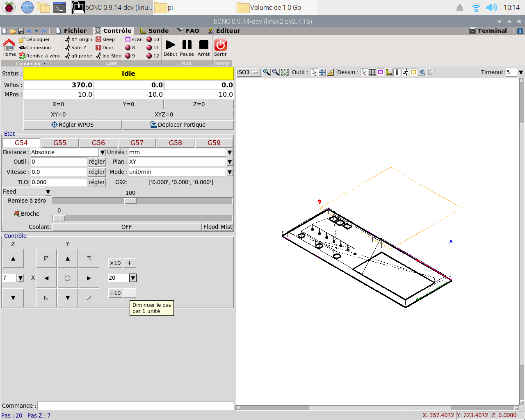
Task: Click the open folder icon
Action: pyautogui.click(x=13, y=31)
